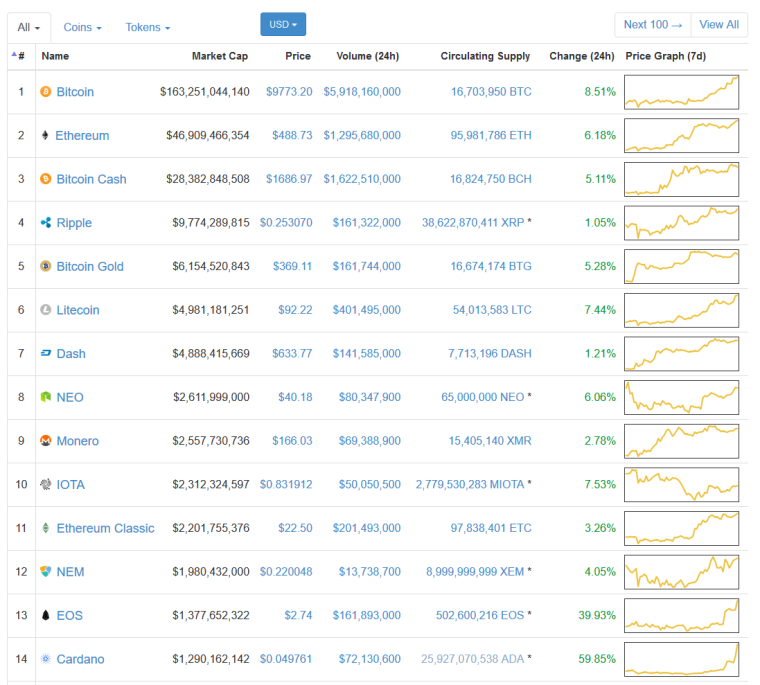Image resolution: width=760 pixels, height=685 pixels.
Task: Open the Bitcoin Cash name link
Action: [x=92, y=179]
